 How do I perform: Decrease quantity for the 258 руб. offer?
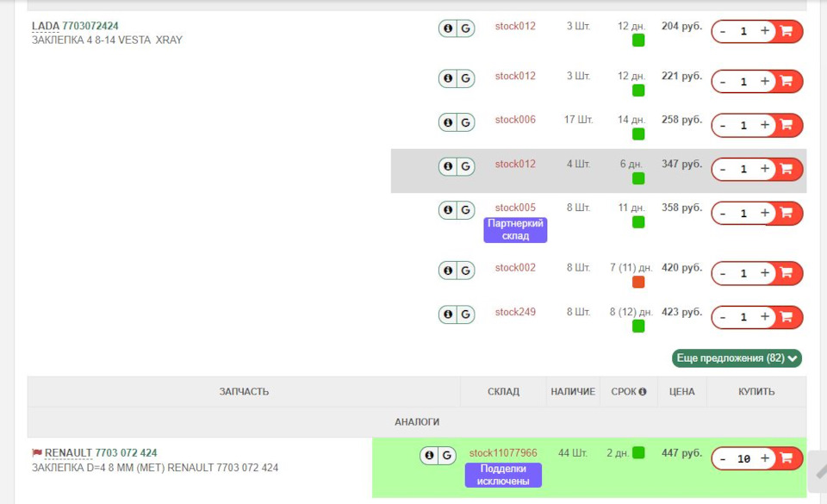tap(723, 126)
